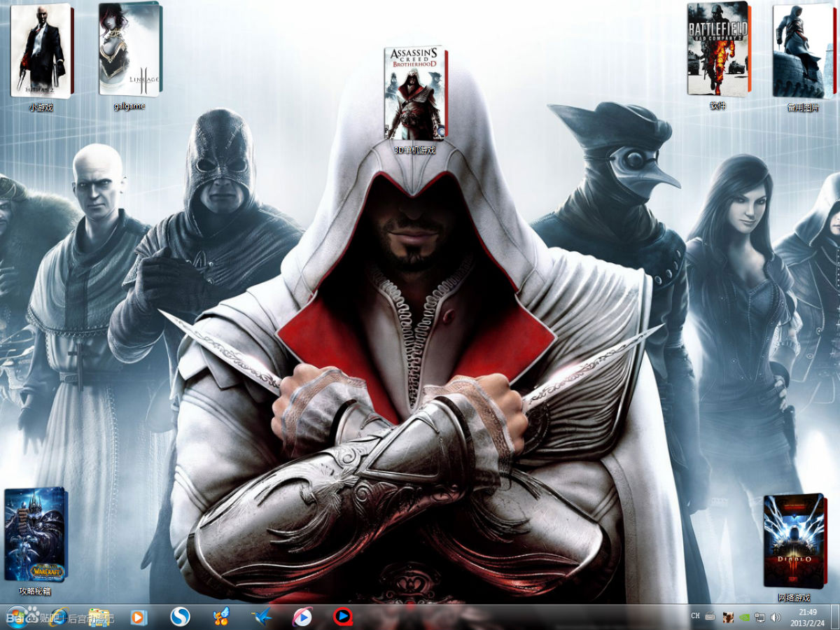Open the 备用图片 folder icon
Image resolution: width=840 pixels, height=630 pixels.
click(x=804, y=57)
